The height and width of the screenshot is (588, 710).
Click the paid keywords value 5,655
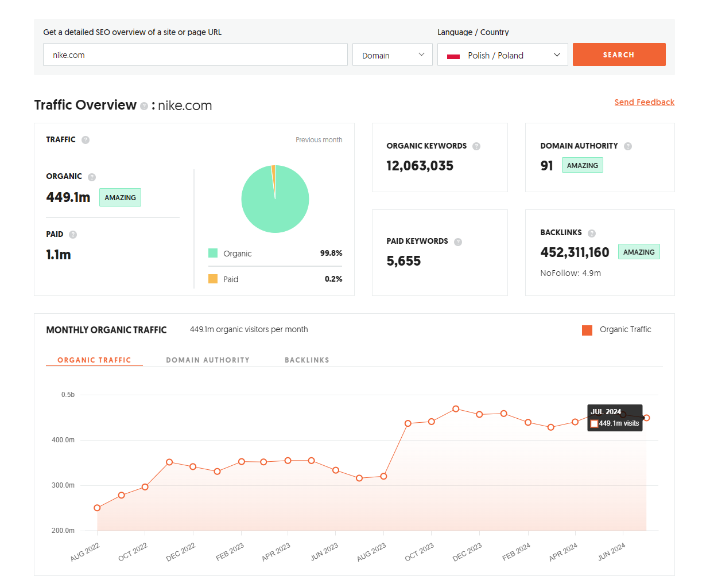[x=404, y=261]
